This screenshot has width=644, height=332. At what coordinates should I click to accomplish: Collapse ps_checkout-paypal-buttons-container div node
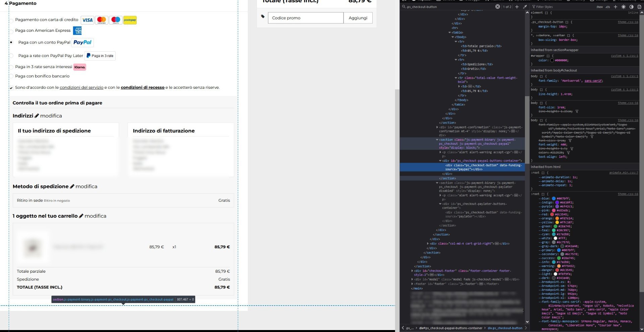click(x=440, y=161)
